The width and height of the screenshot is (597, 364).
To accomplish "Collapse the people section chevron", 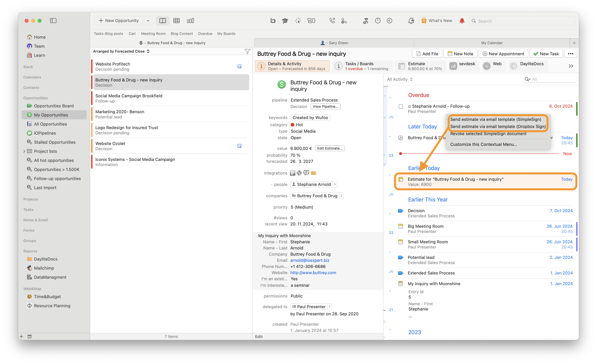I will (271, 185).
